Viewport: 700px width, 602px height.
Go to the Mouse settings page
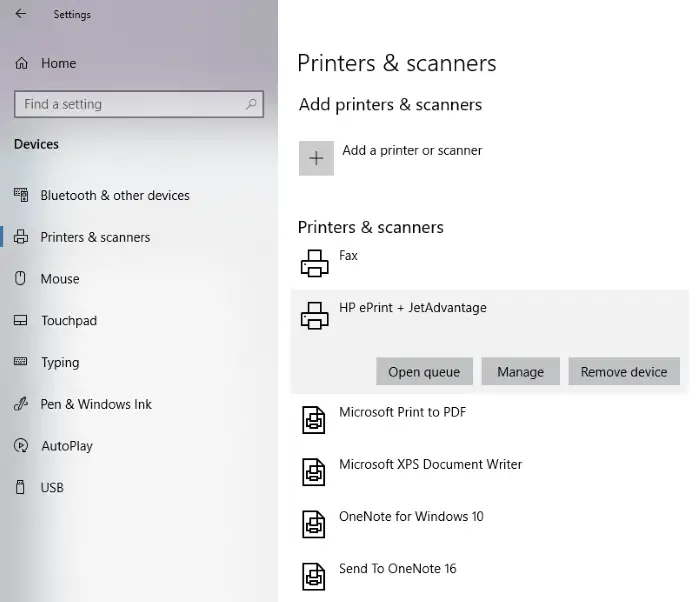point(60,279)
